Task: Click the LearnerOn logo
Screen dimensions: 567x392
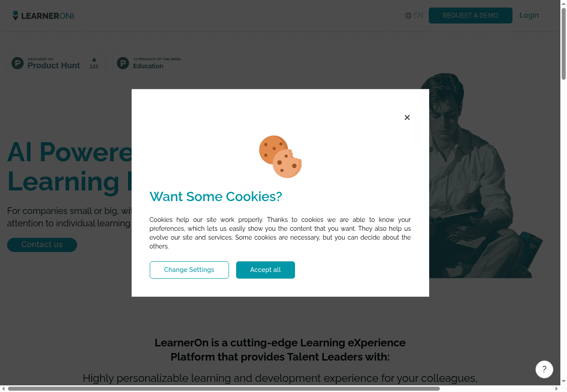Action: click(43, 16)
